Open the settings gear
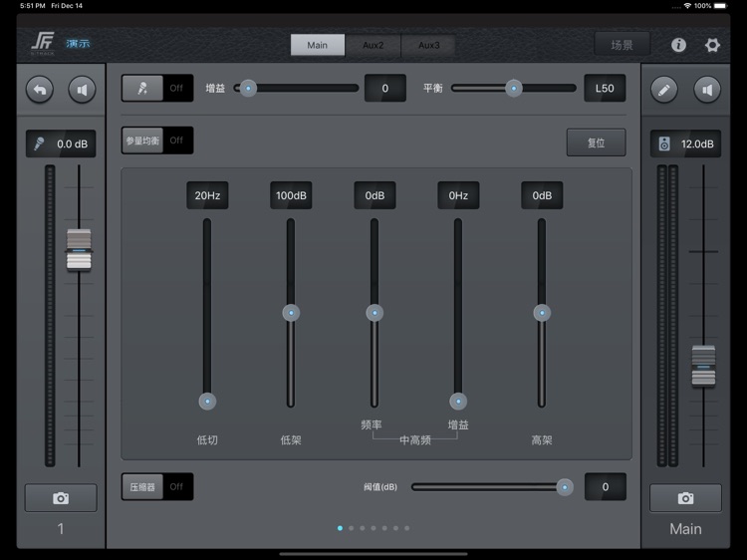The height and width of the screenshot is (560, 747). point(712,45)
